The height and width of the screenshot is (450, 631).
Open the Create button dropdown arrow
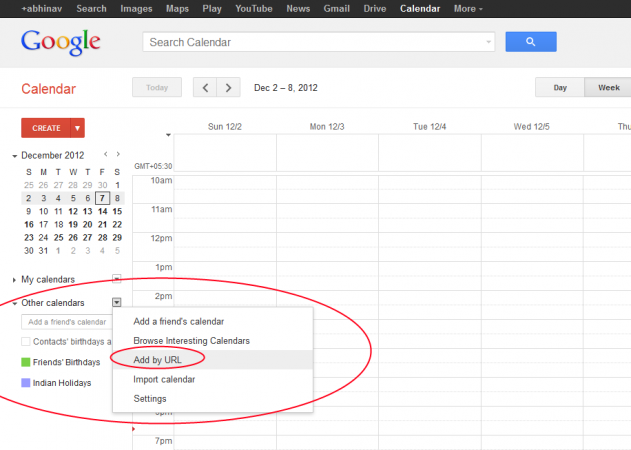(x=78, y=128)
